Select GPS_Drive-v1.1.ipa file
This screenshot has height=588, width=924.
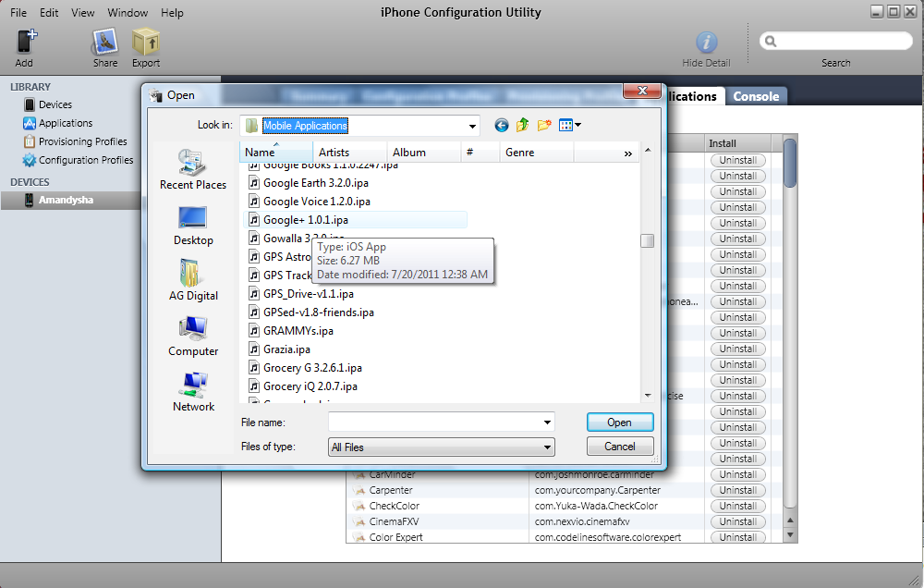(x=309, y=294)
